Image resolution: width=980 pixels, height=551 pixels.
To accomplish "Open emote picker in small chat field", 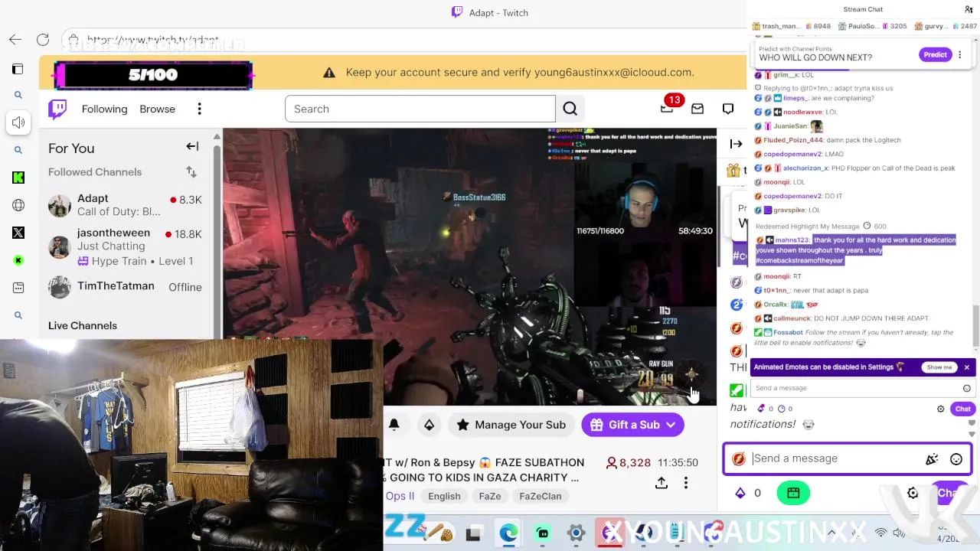I will pyautogui.click(x=967, y=388).
